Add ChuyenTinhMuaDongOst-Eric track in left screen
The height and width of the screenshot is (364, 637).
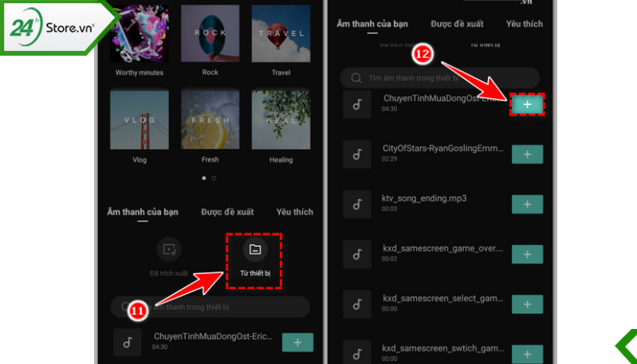(297, 342)
